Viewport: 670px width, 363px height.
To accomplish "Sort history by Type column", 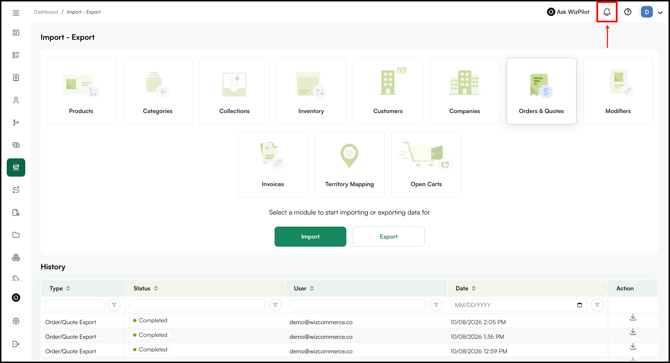I will 68,288.
